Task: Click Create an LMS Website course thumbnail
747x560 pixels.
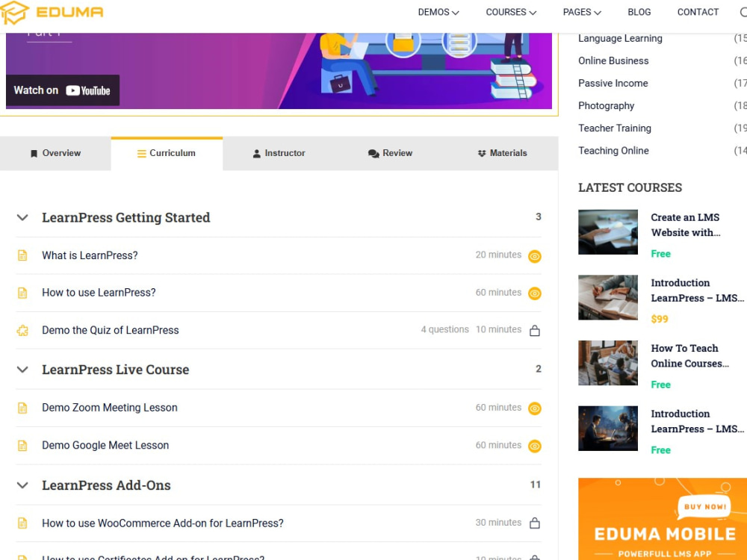Action: (608, 232)
